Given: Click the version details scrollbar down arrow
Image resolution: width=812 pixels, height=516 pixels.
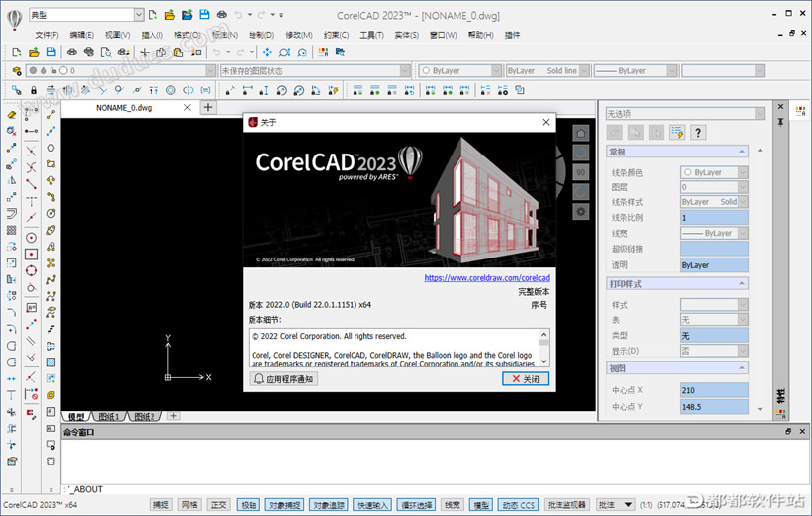Looking at the screenshot, I should pyautogui.click(x=544, y=361).
